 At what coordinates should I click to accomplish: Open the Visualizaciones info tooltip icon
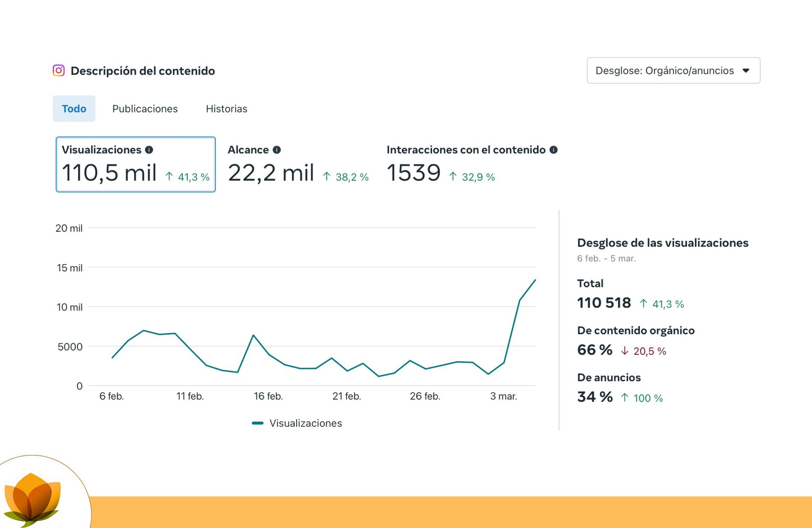149,150
